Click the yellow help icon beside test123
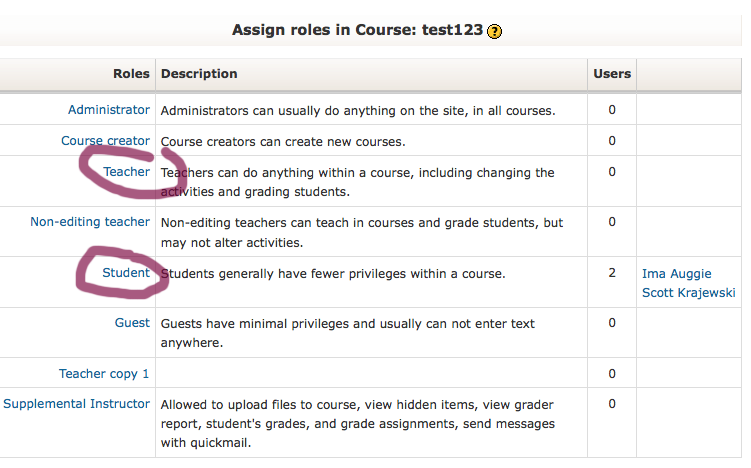This screenshot has width=751, height=468. coord(494,32)
